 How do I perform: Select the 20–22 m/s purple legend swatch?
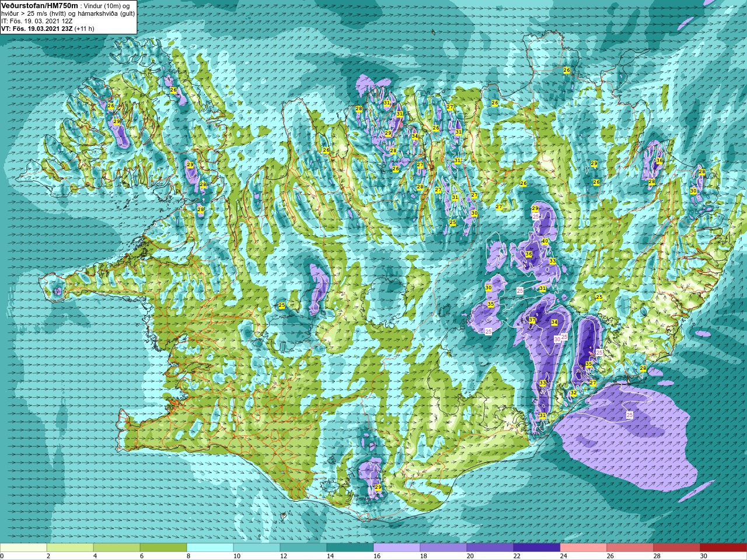point(490,548)
